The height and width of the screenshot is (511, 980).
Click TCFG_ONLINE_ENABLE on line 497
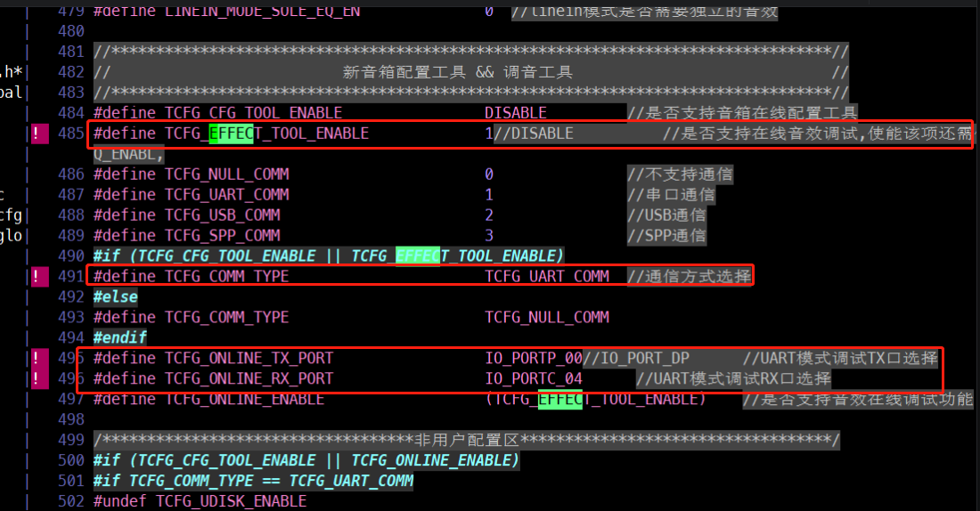244,399
